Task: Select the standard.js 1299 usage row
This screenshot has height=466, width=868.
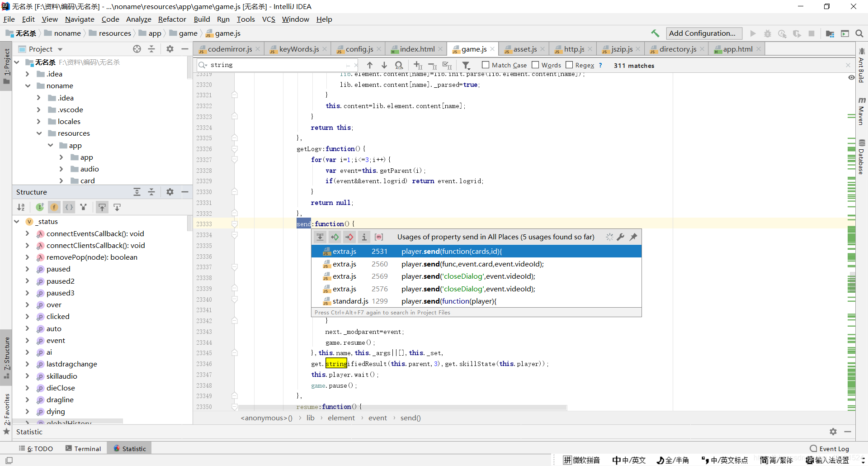Action: click(x=476, y=301)
